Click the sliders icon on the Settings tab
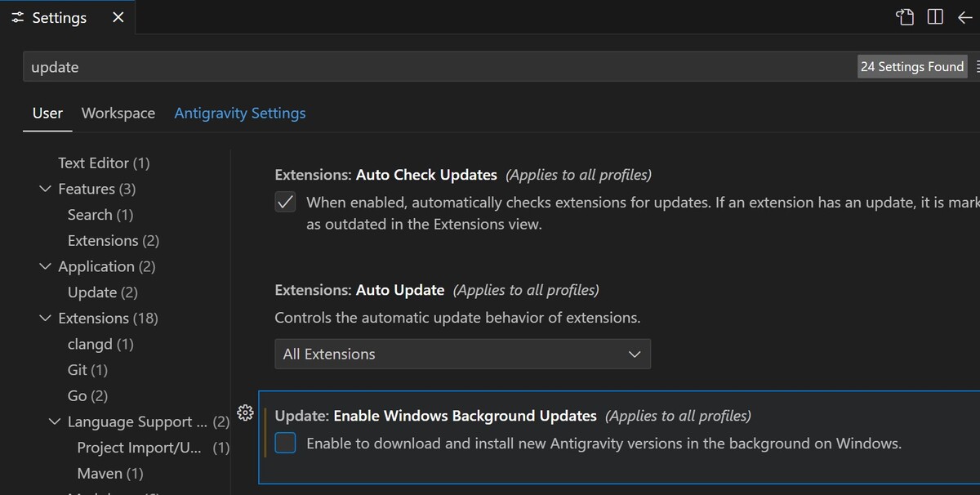 (x=18, y=18)
